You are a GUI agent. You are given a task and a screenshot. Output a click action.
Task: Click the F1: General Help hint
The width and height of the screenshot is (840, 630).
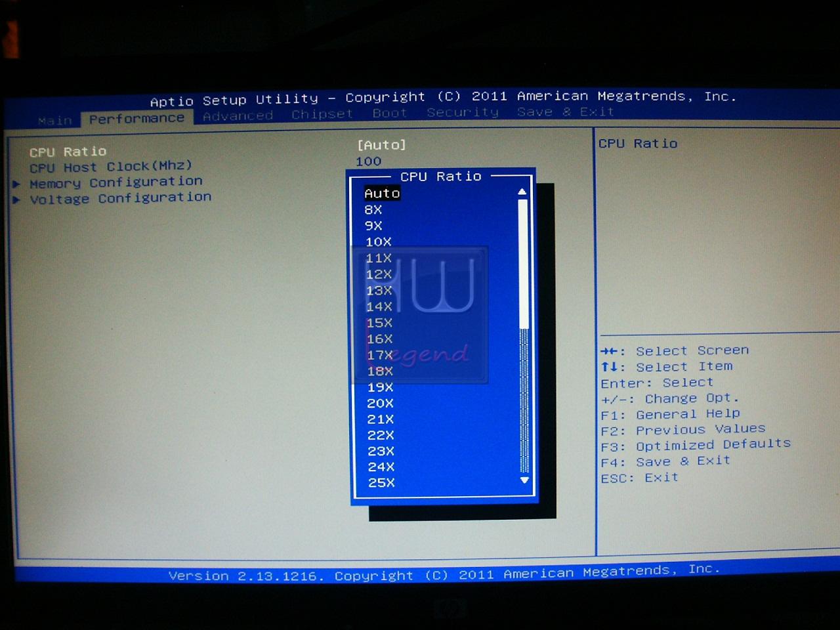click(x=670, y=415)
